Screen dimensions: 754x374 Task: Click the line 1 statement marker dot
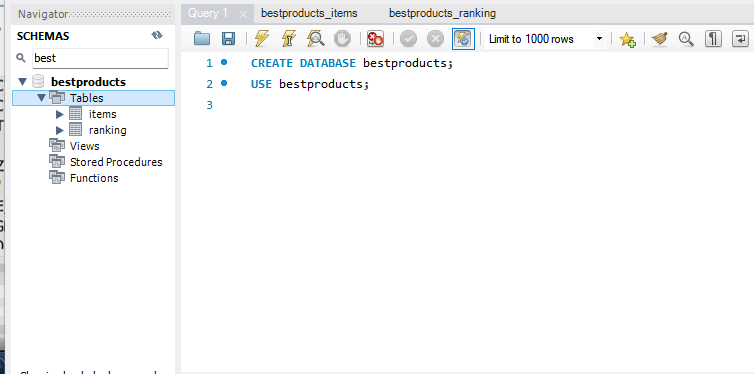click(224, 62)
